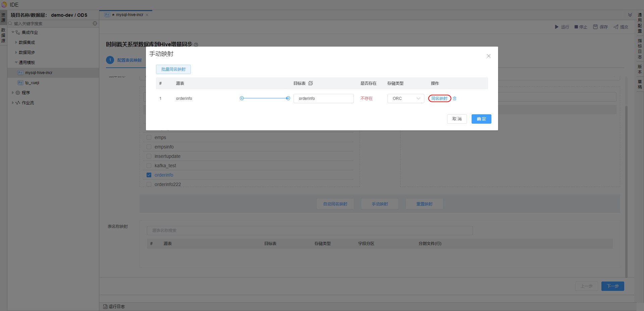Collapse the 通用模板 tree node

pyautogui.click(x=16, y=63)
